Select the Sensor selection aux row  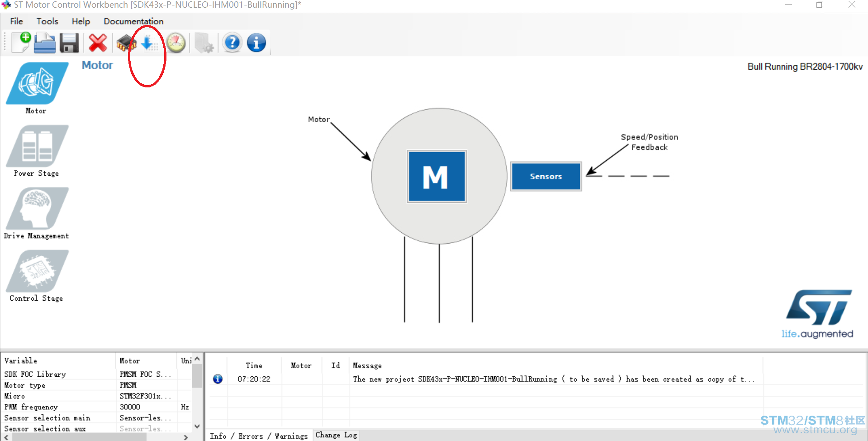[x=97, y=428]
